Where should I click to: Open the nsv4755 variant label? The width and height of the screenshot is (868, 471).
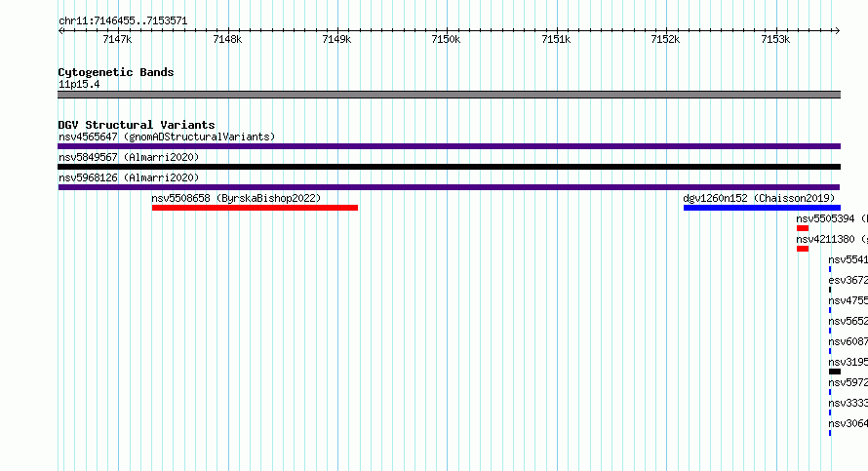pyautogui.click(x=848, y=300)
